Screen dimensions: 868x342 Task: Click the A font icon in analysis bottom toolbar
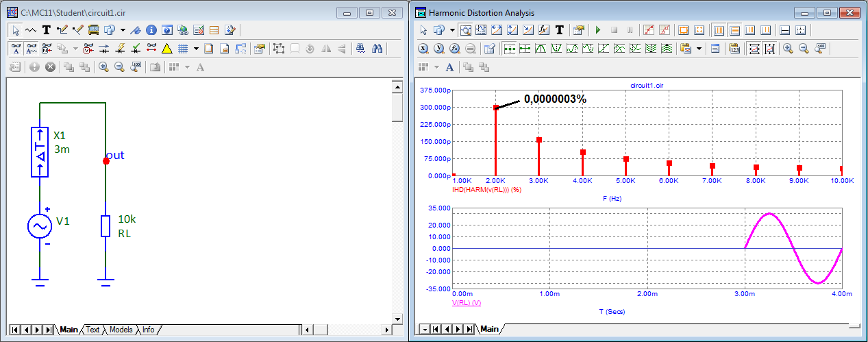pos(449,67)
